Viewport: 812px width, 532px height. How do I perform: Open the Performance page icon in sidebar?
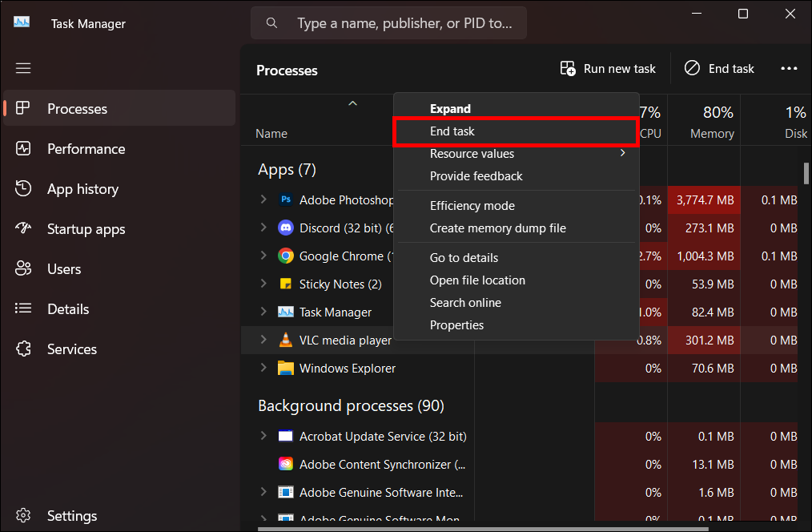[23, 149]
